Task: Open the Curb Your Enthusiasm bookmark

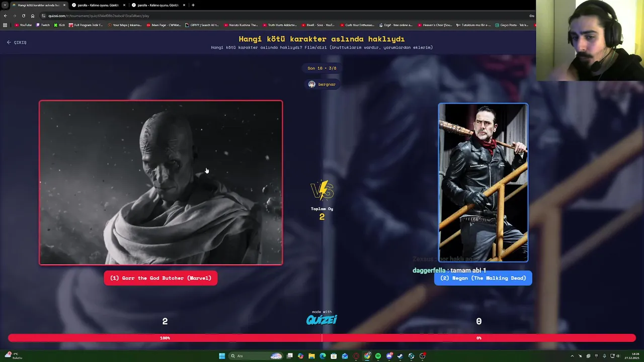Action: coord(357,25)
